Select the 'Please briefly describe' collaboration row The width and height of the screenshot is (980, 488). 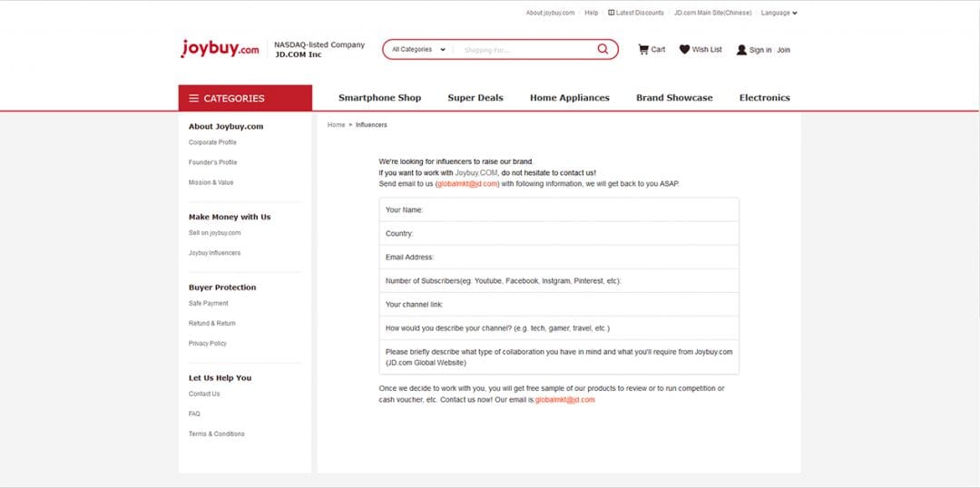559,356
